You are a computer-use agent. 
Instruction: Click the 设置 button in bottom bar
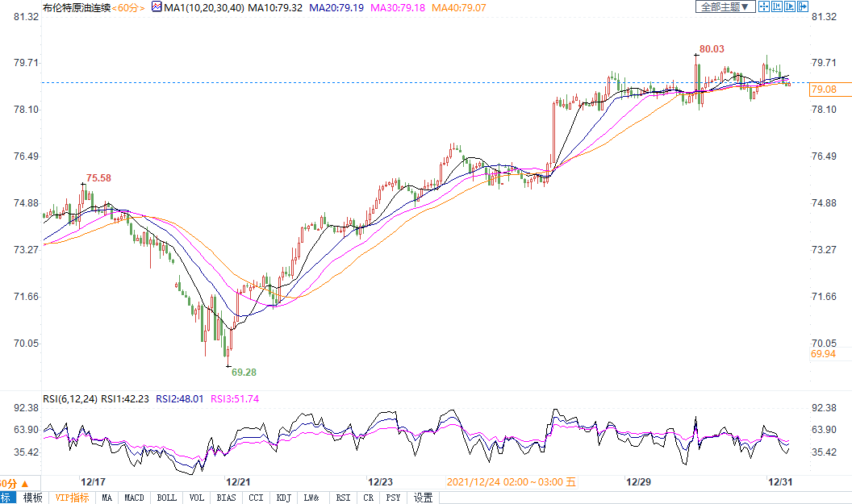423,498
